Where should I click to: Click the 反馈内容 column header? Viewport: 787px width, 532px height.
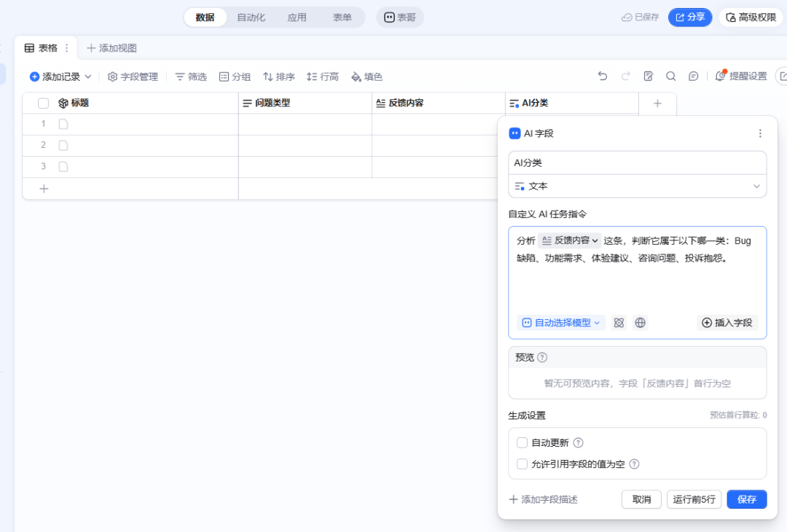(x=439, y=103)
